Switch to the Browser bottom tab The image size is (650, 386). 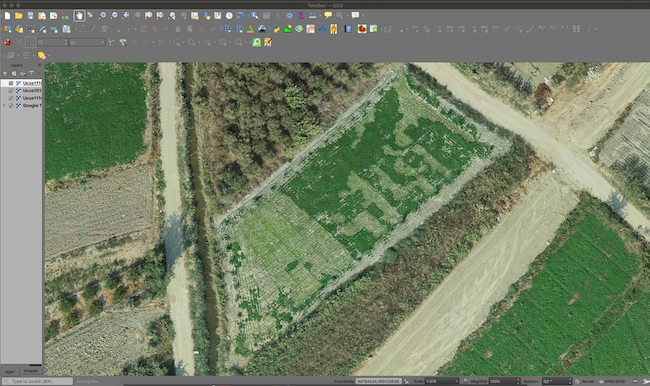click(30, 371)
